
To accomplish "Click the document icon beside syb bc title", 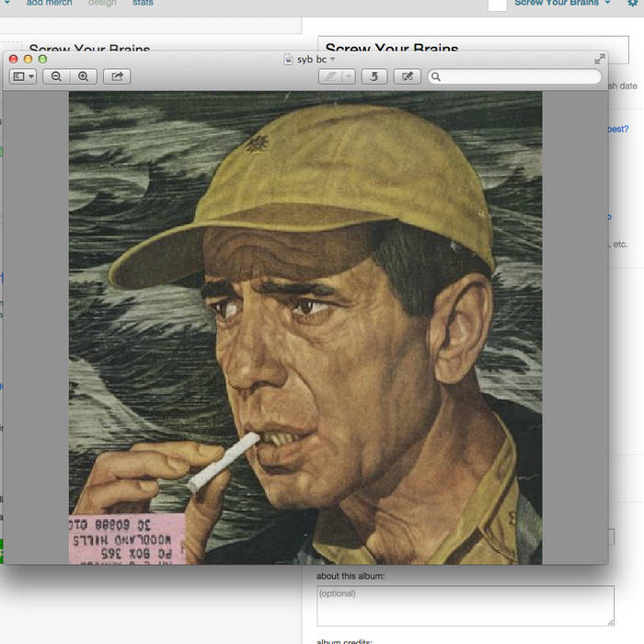I will click(289, 59).
